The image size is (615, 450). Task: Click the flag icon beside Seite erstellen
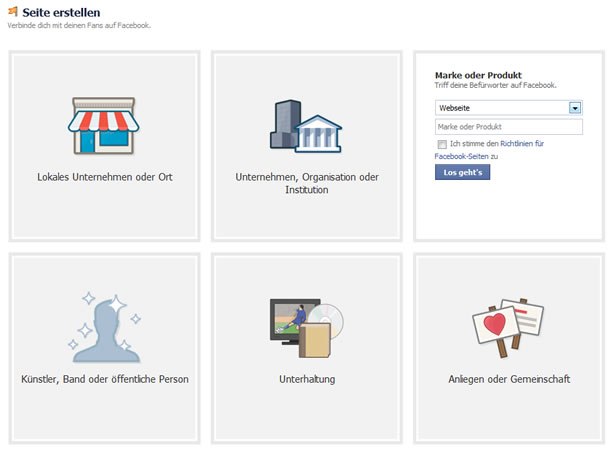pos(13,12)
